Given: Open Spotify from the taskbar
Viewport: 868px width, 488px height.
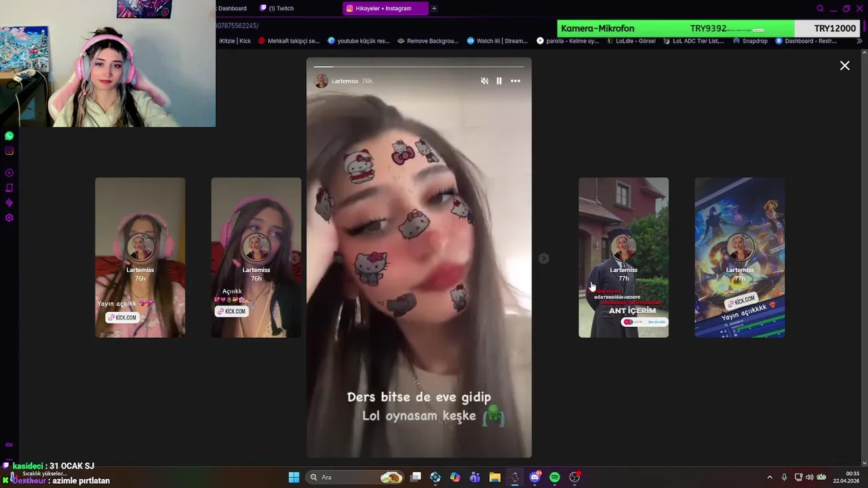Looking at the screenshot, I should (x=555, y=477).
